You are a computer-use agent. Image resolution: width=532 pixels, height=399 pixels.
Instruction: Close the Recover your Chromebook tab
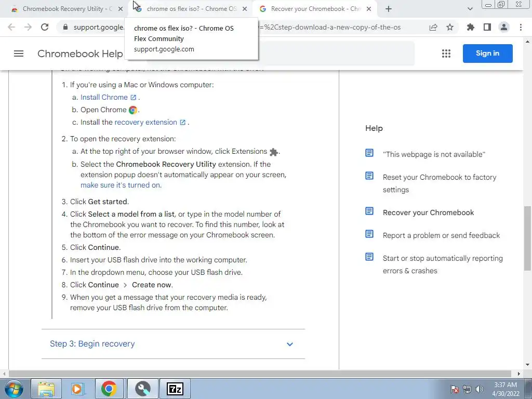(369, 9)
